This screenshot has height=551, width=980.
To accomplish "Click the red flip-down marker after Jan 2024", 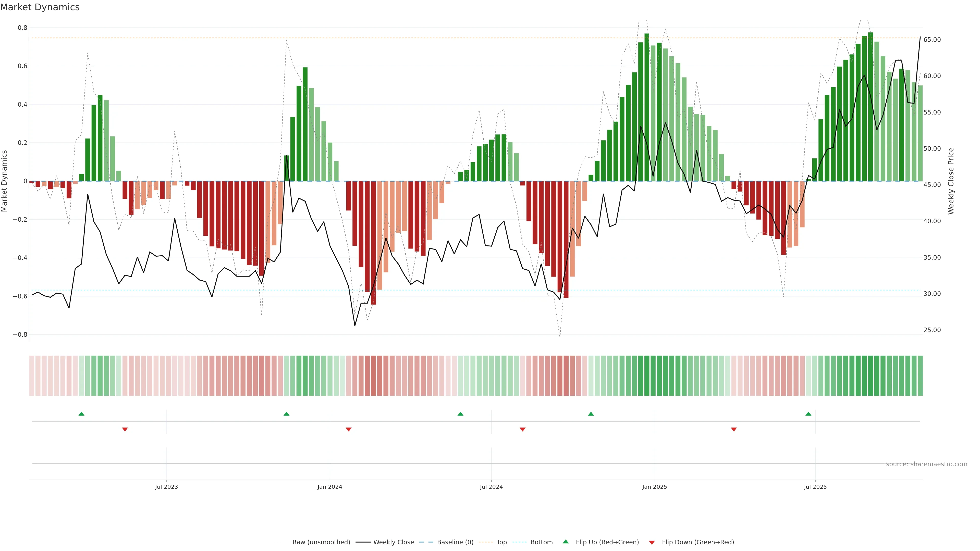I will (348, 429).
